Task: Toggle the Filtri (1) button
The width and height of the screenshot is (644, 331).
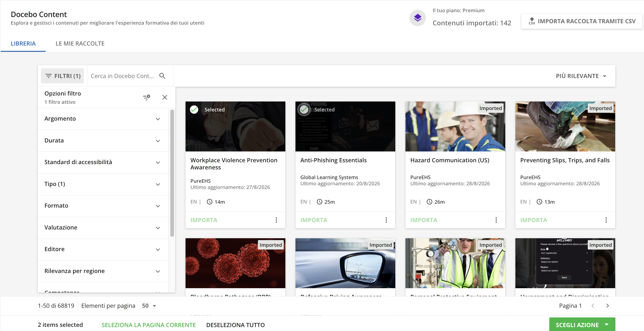Action: pyautogui.click(x=62, y=76)
